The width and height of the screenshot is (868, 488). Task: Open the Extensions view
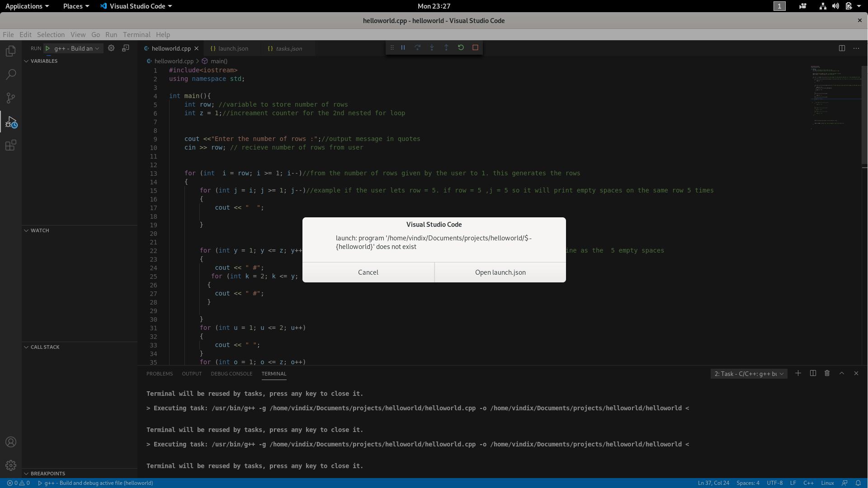point(10,145)
